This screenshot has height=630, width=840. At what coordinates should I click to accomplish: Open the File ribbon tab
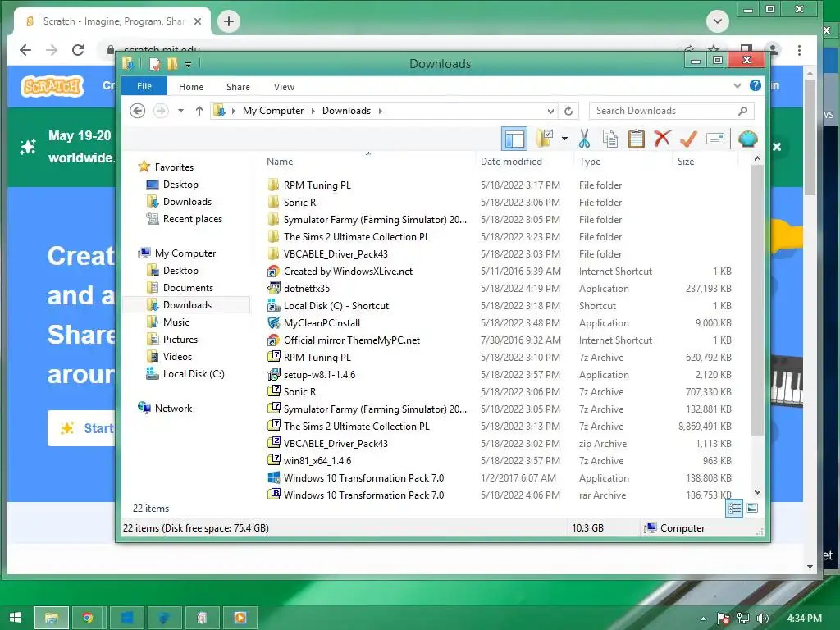pos(144,86)
